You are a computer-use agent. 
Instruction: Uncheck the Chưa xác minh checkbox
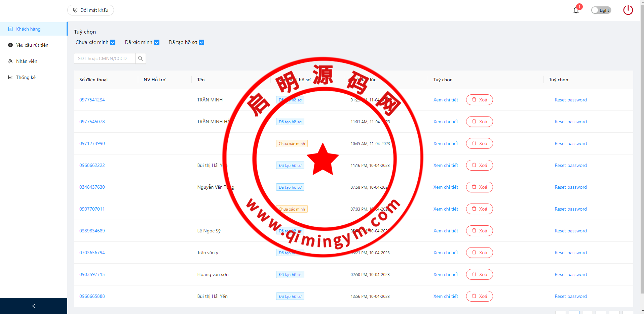tap(113, 42)
